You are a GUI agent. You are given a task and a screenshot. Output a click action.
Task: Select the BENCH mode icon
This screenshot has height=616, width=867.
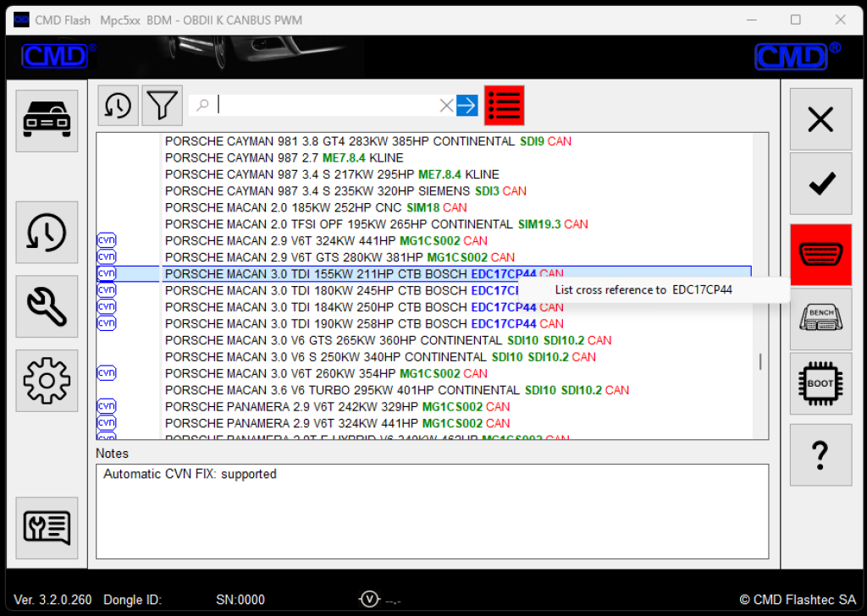pos(820,319)
